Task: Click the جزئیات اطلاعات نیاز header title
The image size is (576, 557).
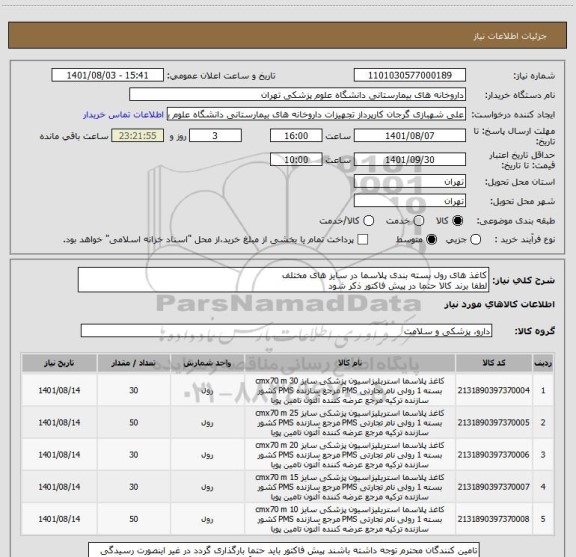Action: 510,36
